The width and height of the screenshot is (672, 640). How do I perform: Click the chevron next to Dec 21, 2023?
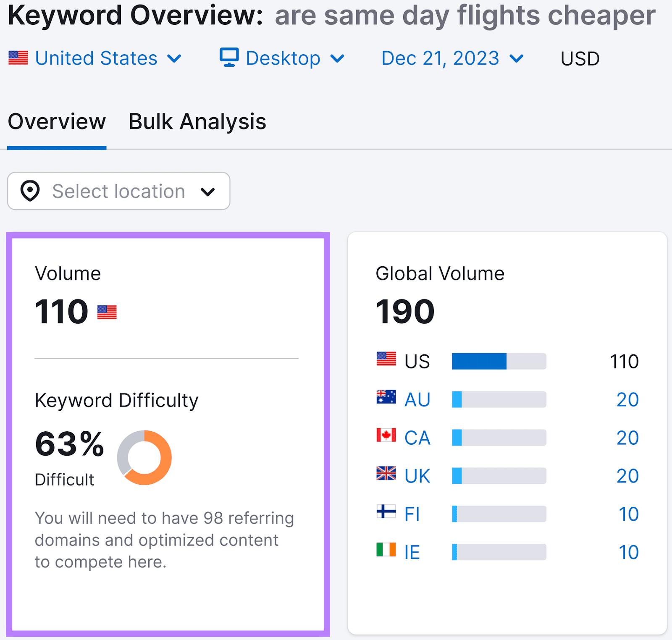point(516,58)
